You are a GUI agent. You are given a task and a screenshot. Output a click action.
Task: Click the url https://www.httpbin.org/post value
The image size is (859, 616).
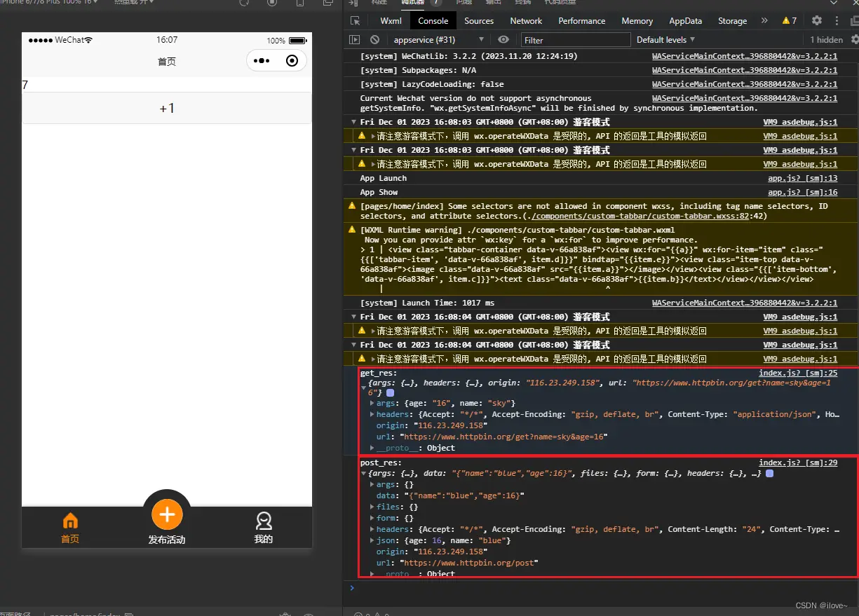(x=468, y=563)
